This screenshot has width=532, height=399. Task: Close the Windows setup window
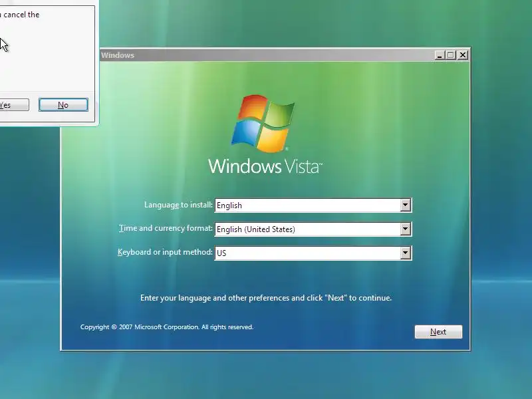click(462, 55)
